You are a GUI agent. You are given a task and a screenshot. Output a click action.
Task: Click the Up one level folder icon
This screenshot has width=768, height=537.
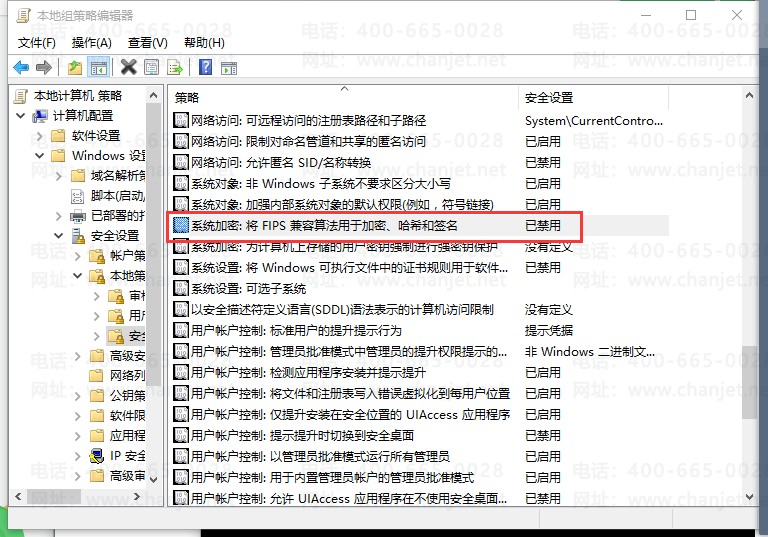coord(75,68)
